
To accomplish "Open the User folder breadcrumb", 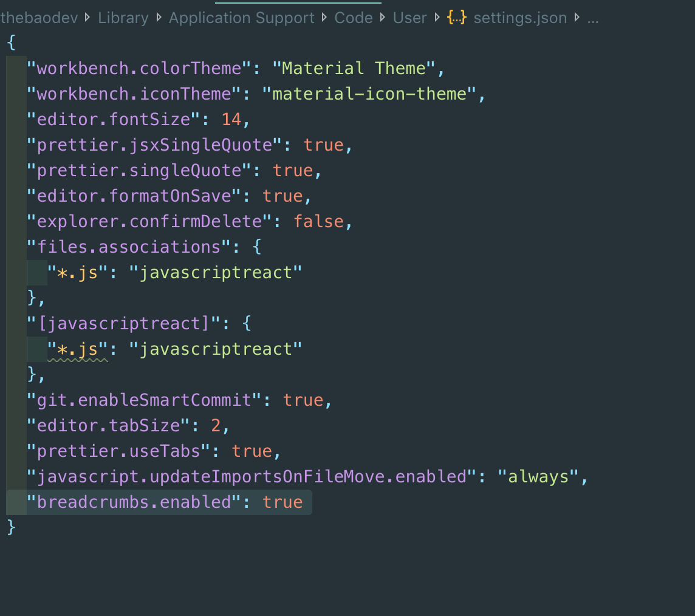I will click(x=409, y=18).
